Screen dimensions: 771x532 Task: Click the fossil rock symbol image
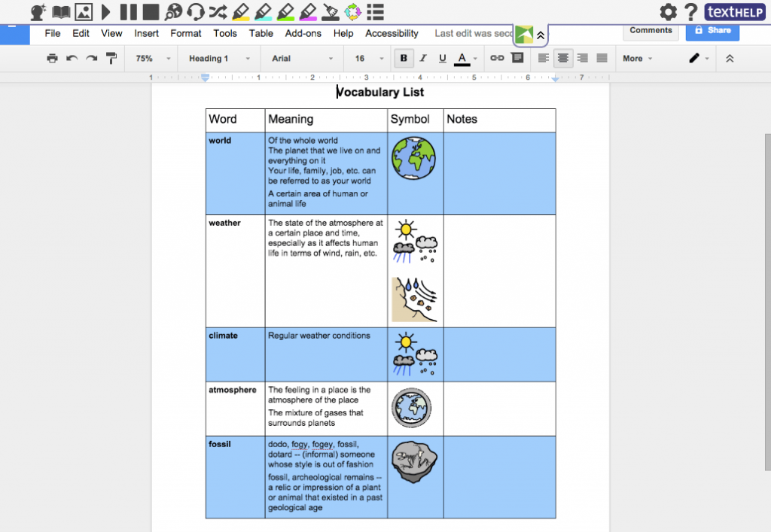pos(414,462)
